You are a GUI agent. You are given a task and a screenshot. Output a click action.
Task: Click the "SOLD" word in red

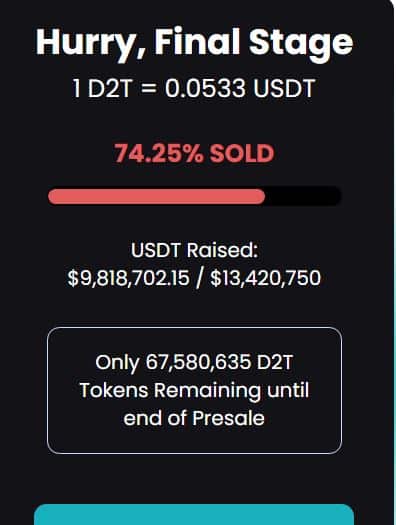[x=242, y=154]
